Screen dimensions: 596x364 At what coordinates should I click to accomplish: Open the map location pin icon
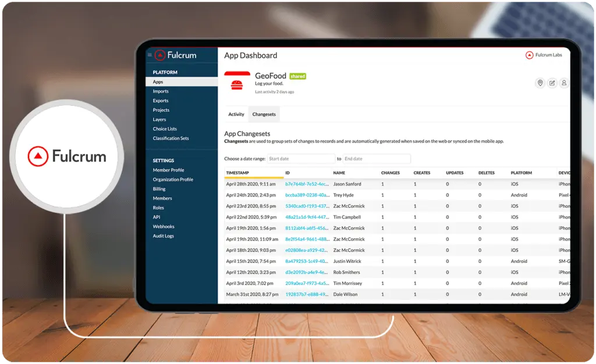tap(540, 83)
